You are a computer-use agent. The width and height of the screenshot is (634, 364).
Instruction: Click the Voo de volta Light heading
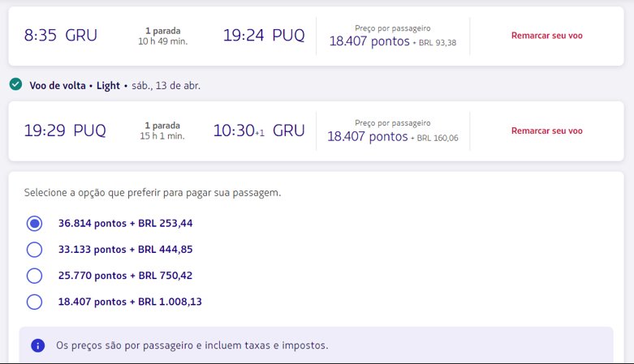click(75, 86)
